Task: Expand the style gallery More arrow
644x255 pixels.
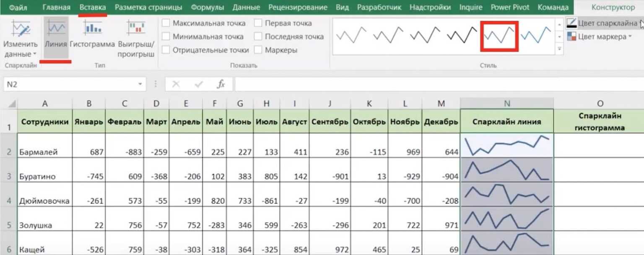Action: point(559,49)
